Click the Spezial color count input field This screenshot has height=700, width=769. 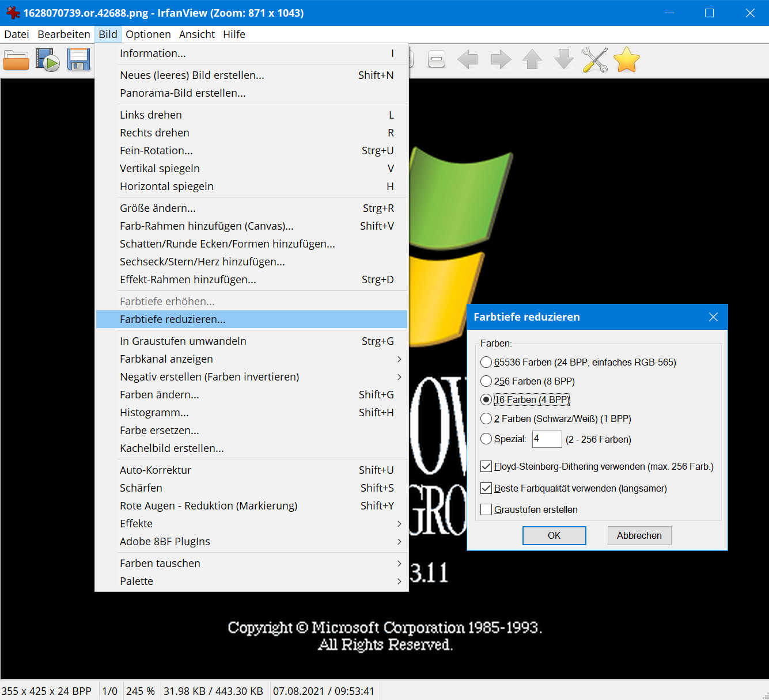546,439
